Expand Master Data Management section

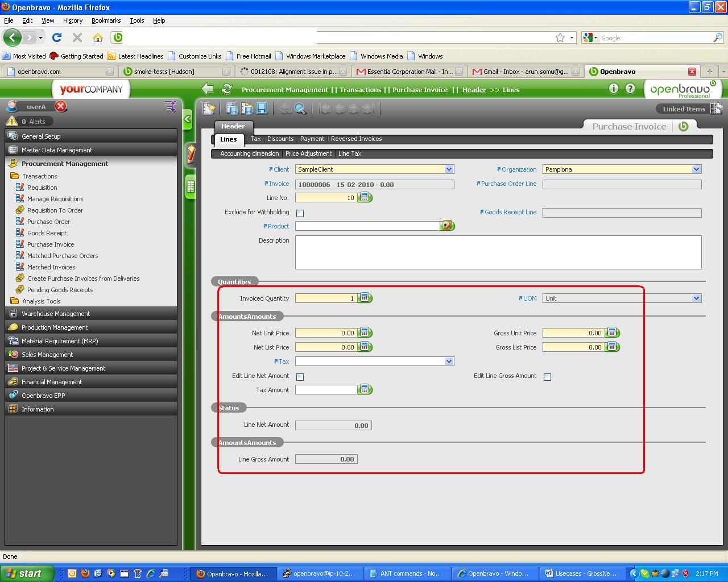(91, 150)
